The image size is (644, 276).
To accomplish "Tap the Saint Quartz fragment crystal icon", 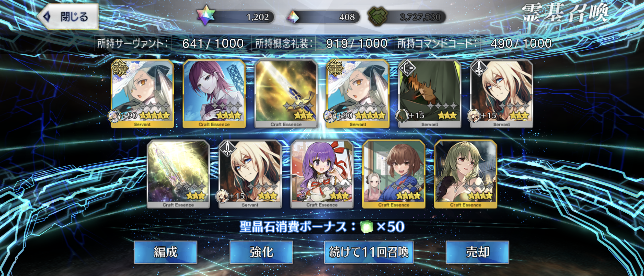I will click(x=293, y=17).
